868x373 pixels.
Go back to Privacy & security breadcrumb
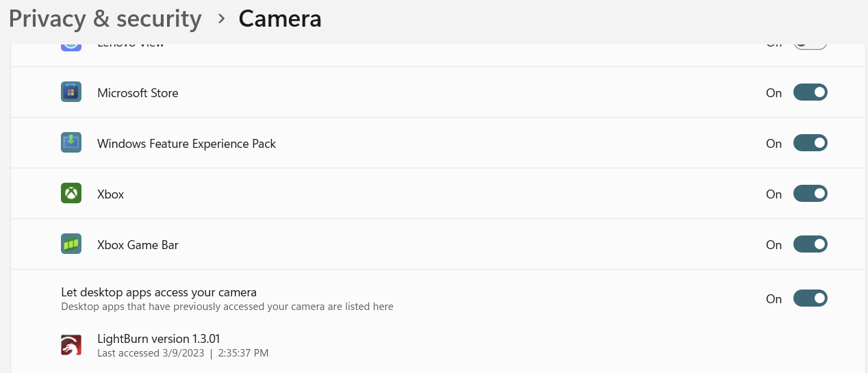[x=105, y=19]
